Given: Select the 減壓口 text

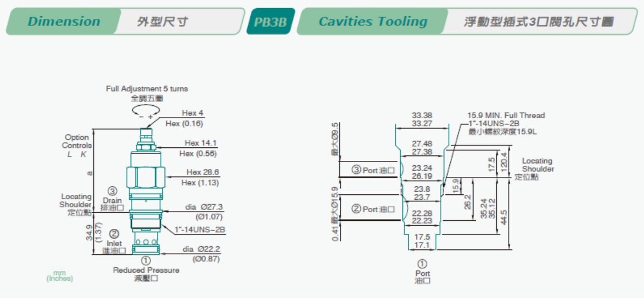Looking at the screenshot, I should [146, 279].
